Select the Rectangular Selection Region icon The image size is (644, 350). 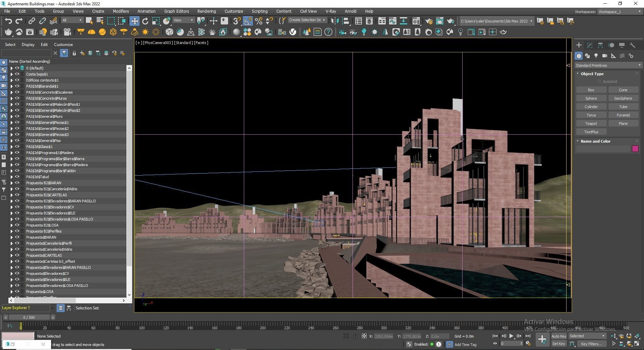pos(111,21)
